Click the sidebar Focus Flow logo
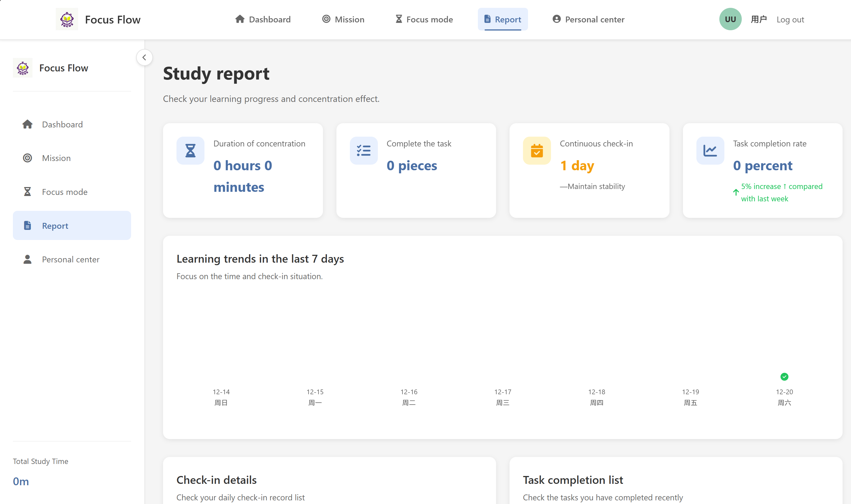Screen dimensions: 851x504 tap(23, 68)
